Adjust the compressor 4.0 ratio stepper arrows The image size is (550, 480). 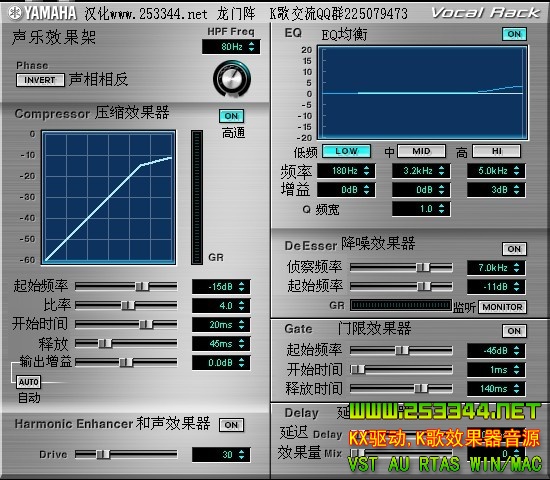[x=241, y=306]
